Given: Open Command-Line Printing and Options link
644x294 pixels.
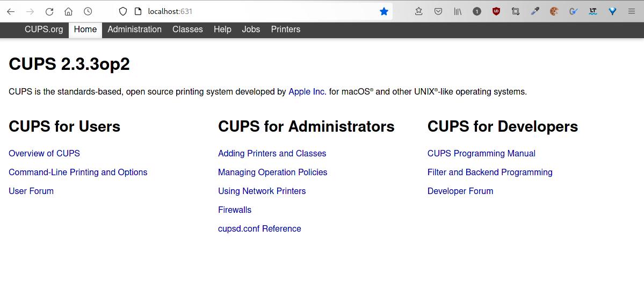Looking at the screenshot, I should pyautogui.click(x=78, y=173).
